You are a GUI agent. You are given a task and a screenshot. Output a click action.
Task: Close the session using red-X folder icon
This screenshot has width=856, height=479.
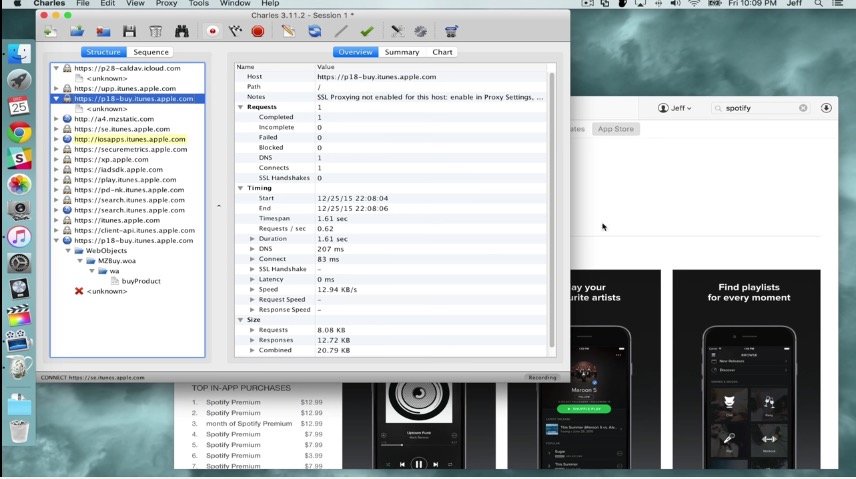pos(103,31)
